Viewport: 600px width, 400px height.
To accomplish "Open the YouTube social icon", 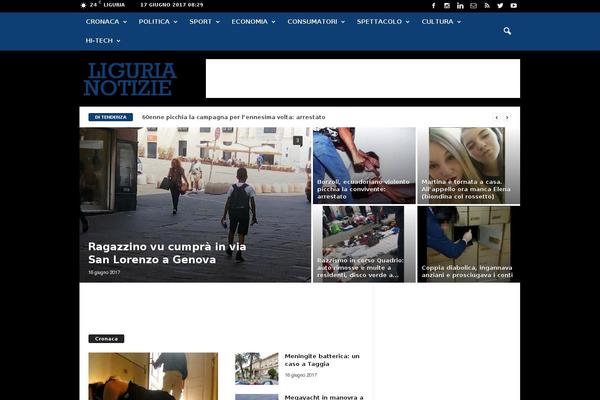I will point(514,6).
